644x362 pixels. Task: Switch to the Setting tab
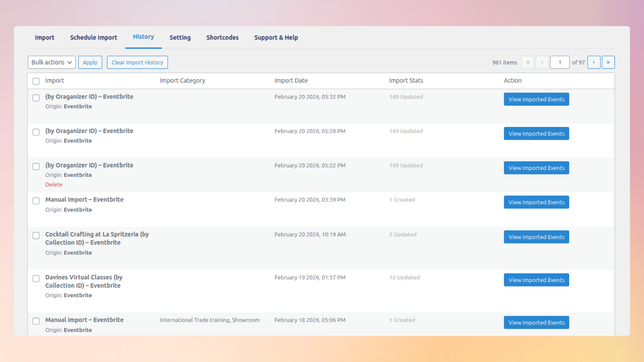click(180, 37)
